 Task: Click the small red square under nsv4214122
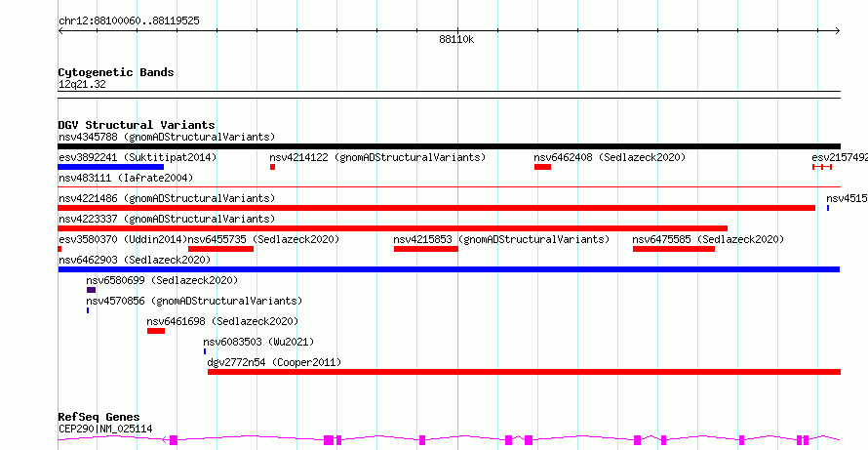272,167
